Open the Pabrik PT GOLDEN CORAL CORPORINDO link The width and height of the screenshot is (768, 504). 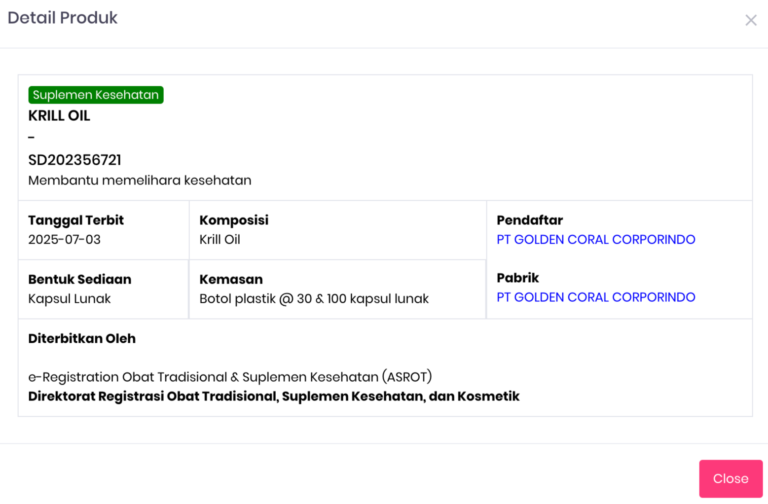point(596,297)
